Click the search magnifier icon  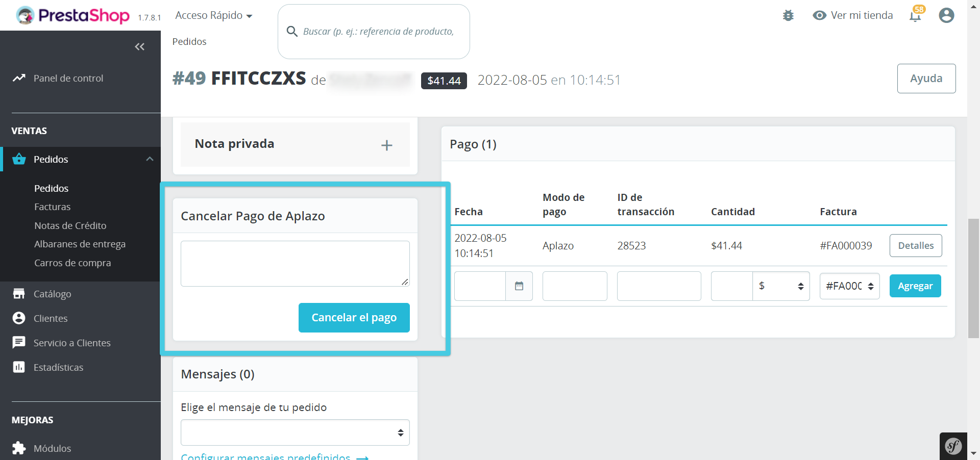(x=292, y=32)
